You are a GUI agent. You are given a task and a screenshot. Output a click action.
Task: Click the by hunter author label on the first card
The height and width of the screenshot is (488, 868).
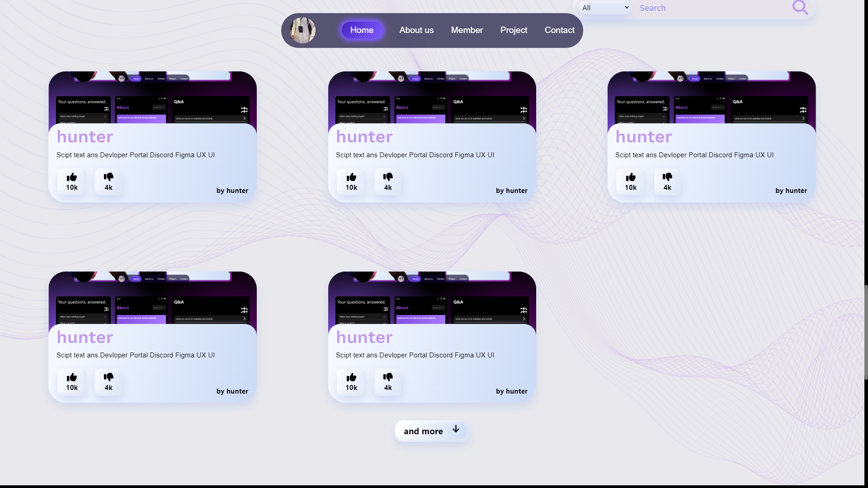232,191
